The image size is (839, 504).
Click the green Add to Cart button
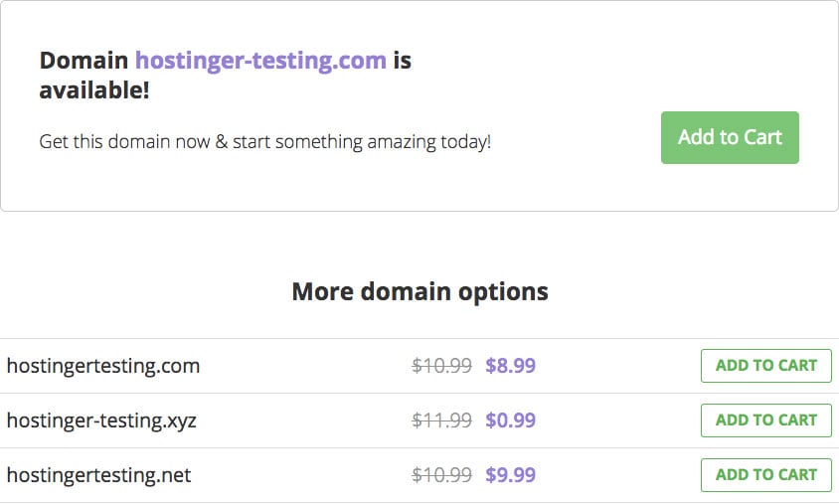tap(730, 137)
